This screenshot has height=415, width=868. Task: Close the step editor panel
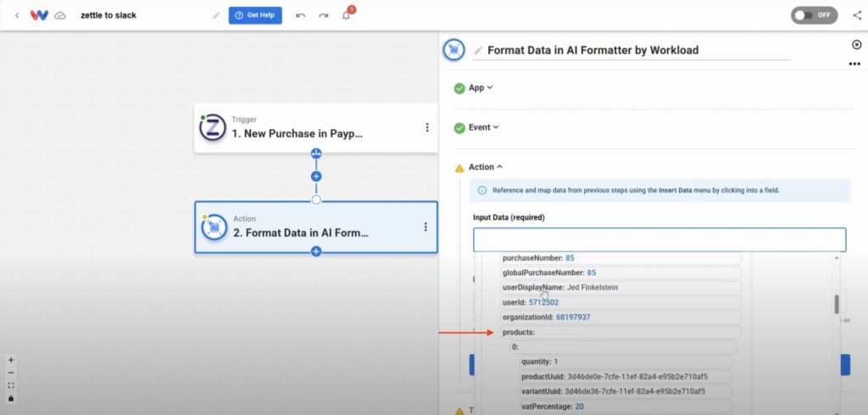tap(856, 45)
